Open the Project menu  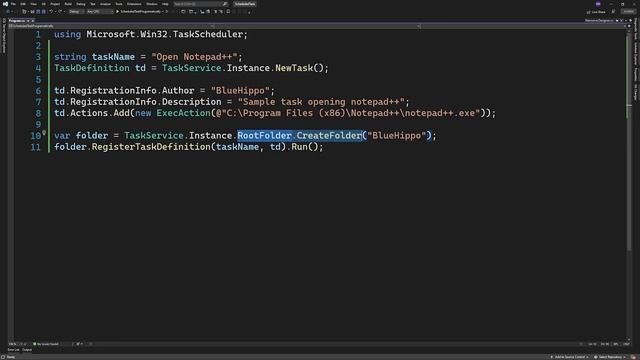pyautogui.click(x=55, y=4)
